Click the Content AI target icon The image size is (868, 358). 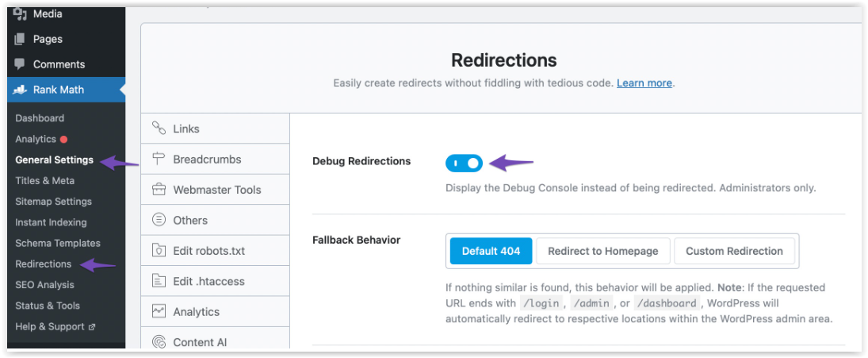pos(159,342)
